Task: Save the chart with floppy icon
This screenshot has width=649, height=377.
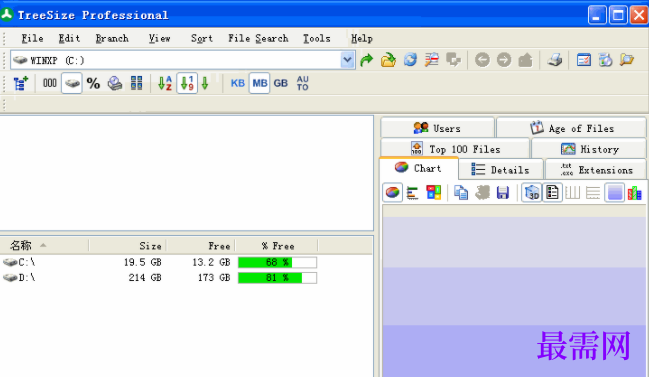Action: pos(502,193)
